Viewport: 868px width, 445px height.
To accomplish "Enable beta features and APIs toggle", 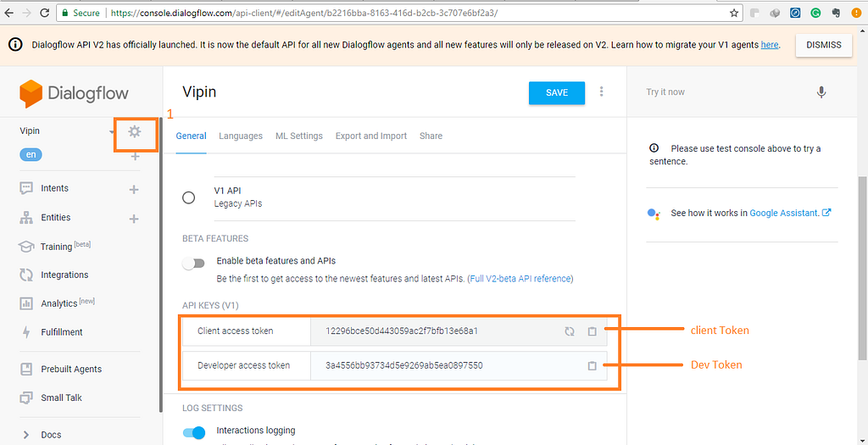I will (194, 263).
